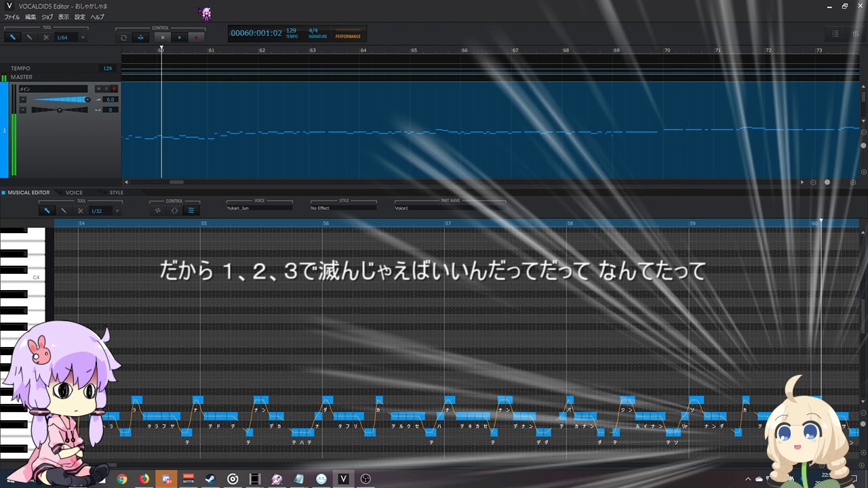The image size is (868, 488).
Task: Select the line tool in the top TOOL group
Action: coord(29,37)
